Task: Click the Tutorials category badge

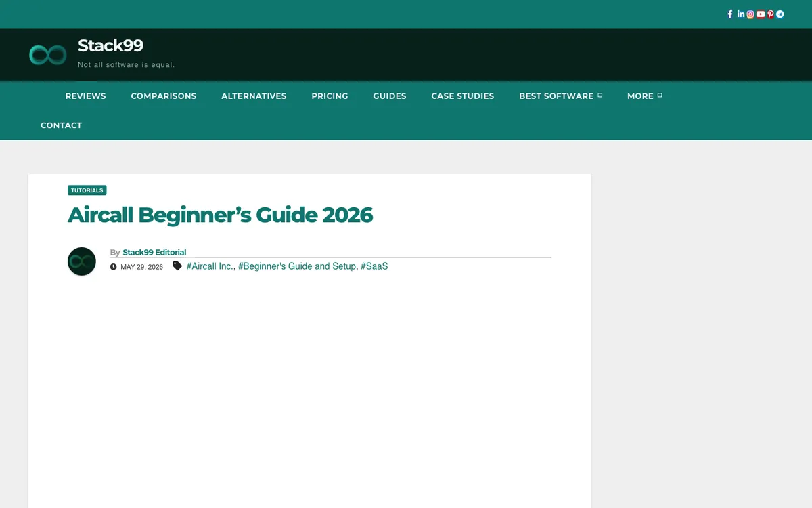Action: (x=87, y=190)
